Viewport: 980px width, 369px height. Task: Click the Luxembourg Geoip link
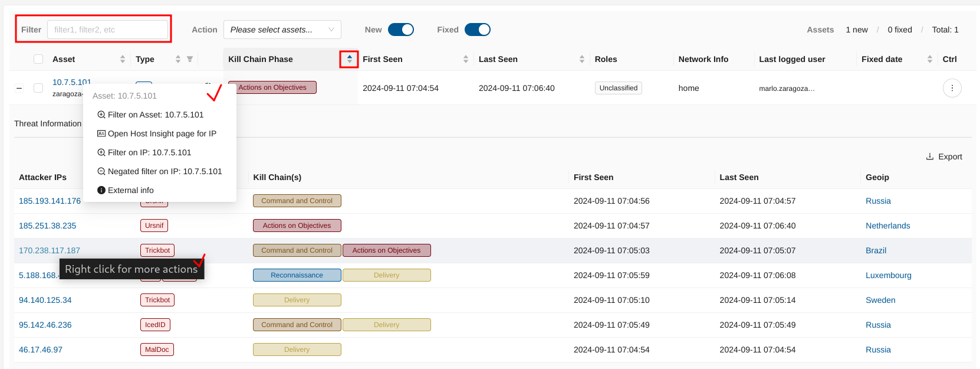[888, 275]
